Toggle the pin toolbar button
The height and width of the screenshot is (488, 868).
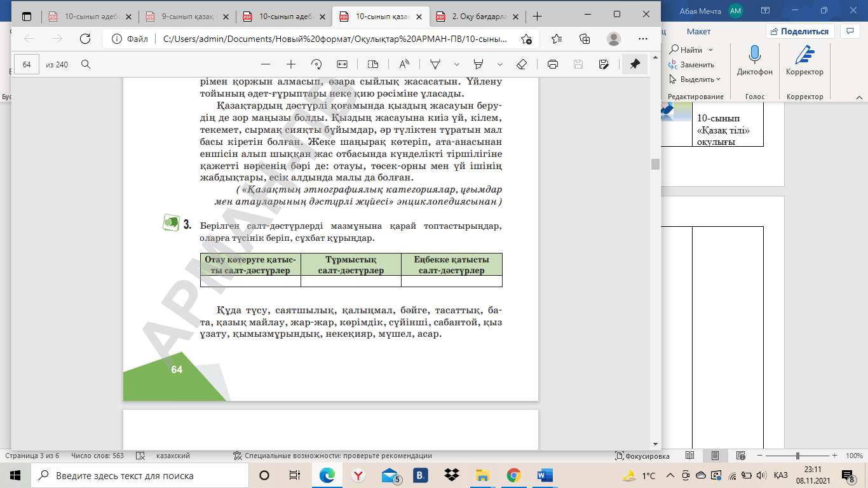click(x=634, y=64)
